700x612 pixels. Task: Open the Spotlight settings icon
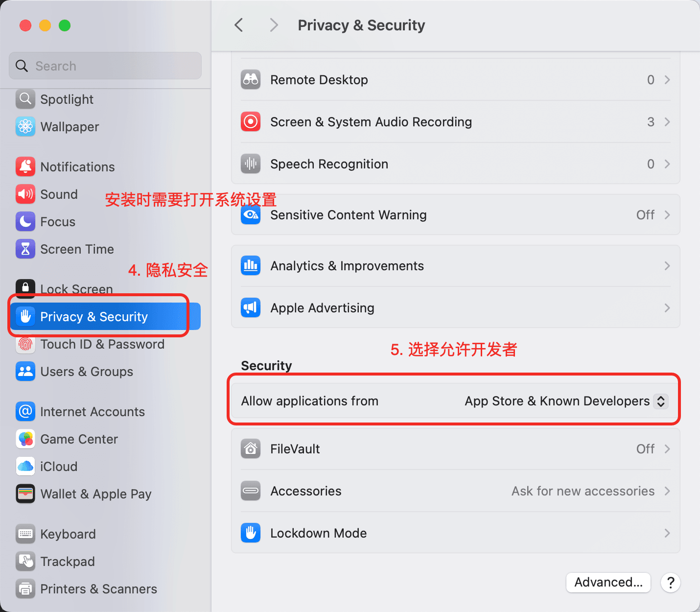25,99
